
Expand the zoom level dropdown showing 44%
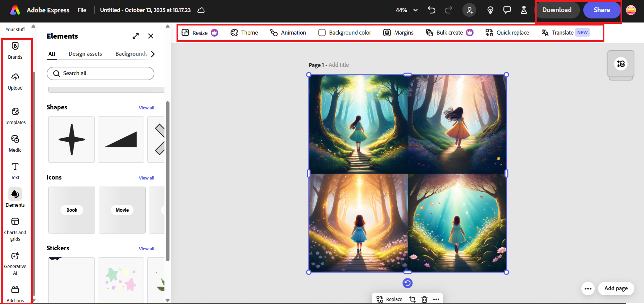coord(415,10)
